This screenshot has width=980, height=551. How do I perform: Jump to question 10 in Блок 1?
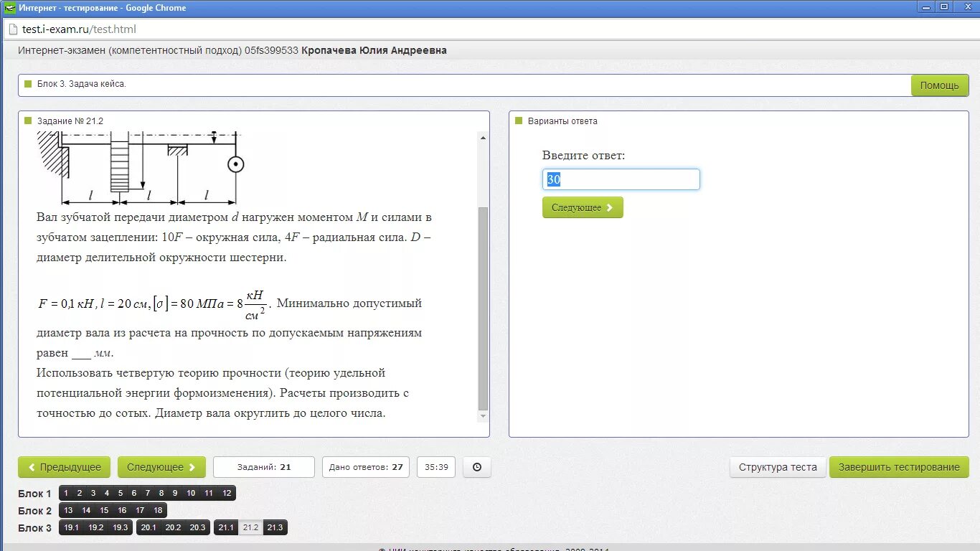coord(191,493)
